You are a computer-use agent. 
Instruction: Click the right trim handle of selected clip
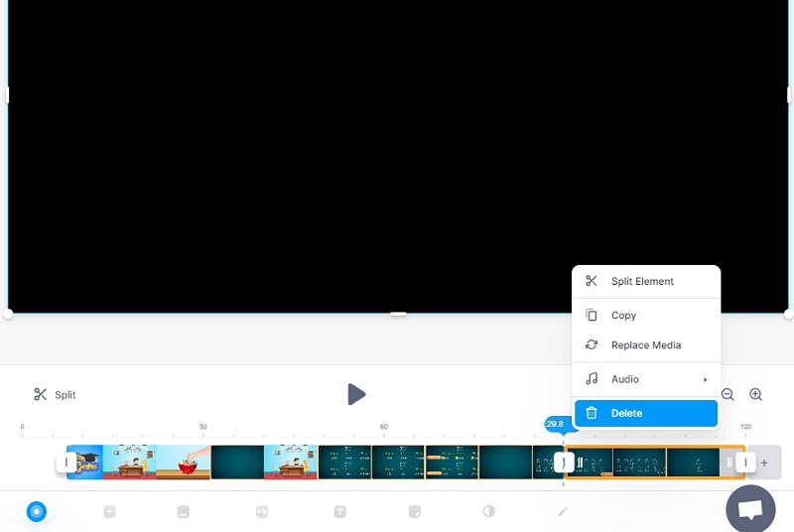coord(744,463)
